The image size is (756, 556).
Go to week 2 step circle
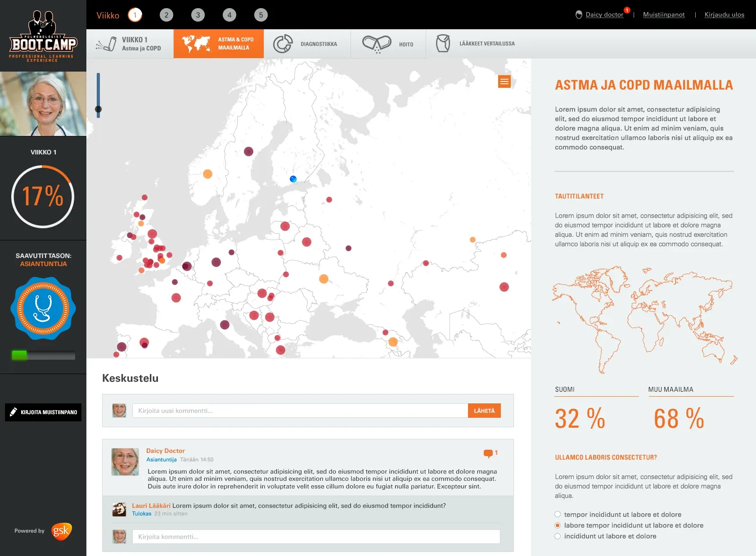(166, 15)
